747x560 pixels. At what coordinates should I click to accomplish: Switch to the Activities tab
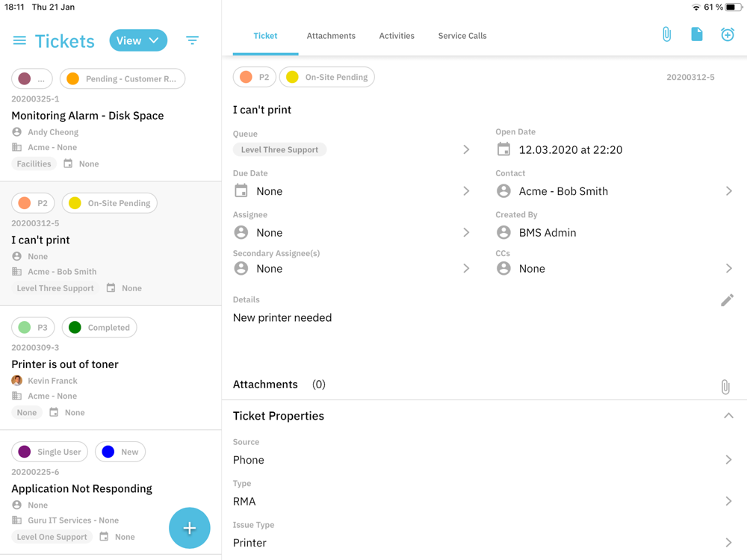pyautogui.click(x=397, y=36)
